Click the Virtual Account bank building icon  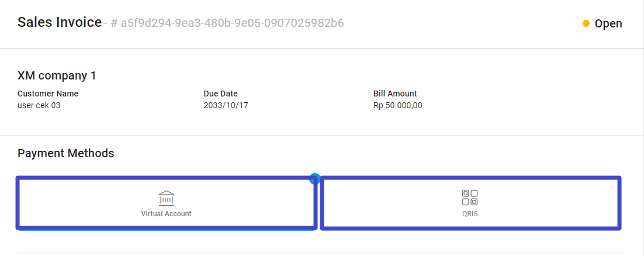(x=167, y=198)
